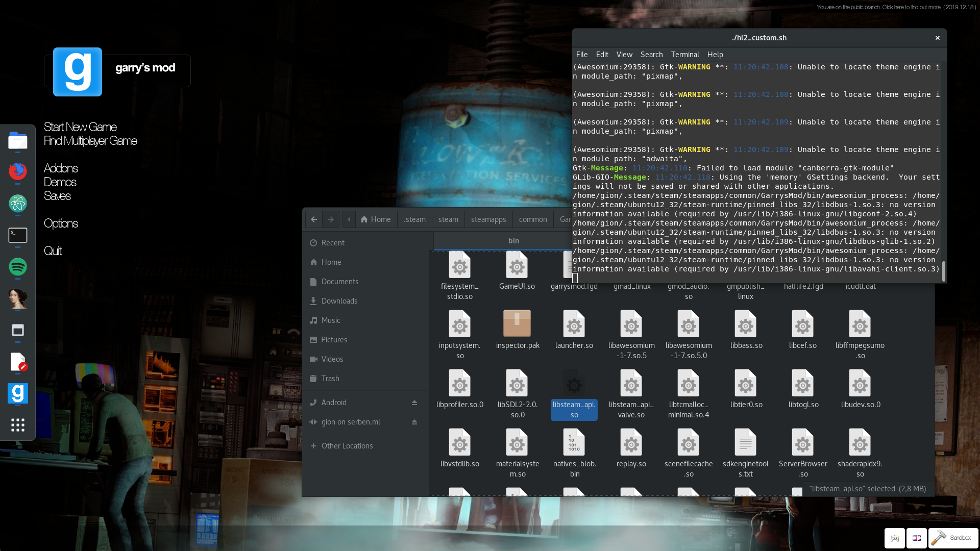Open the Search menu in terminal
Image resolution: width=980 pixels, height=551 pixels.
(x=652, y=55)
